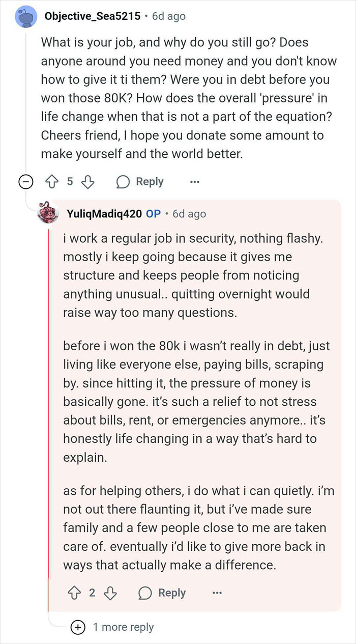
Task: Click the 6d ago timestamp on the top comment
Action: click(x=169, y=16)
